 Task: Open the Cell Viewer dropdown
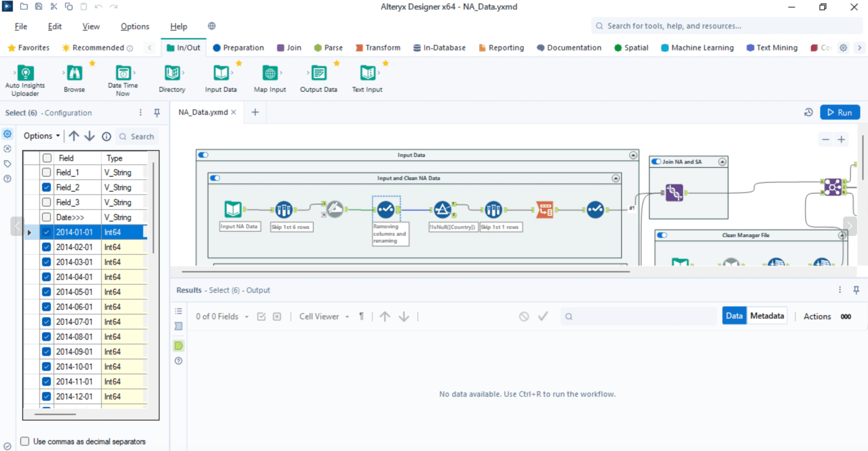[x=324, y=317]
